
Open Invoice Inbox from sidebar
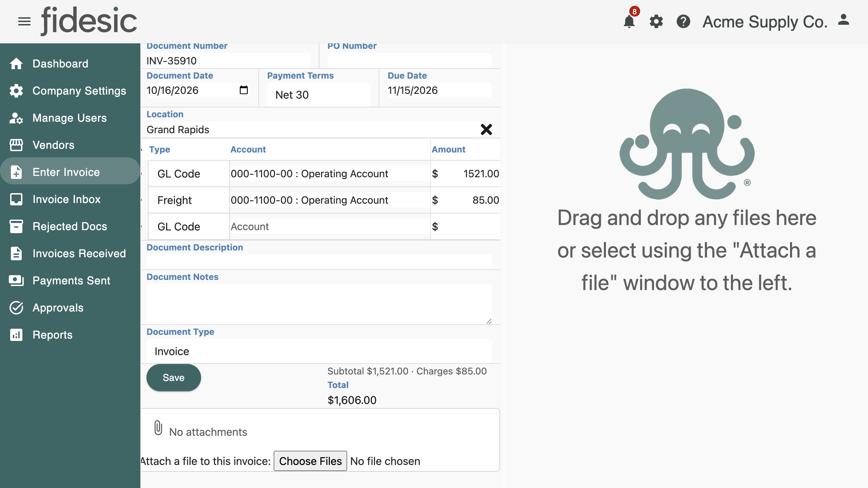pyautogui.click(x=70, y=199)
